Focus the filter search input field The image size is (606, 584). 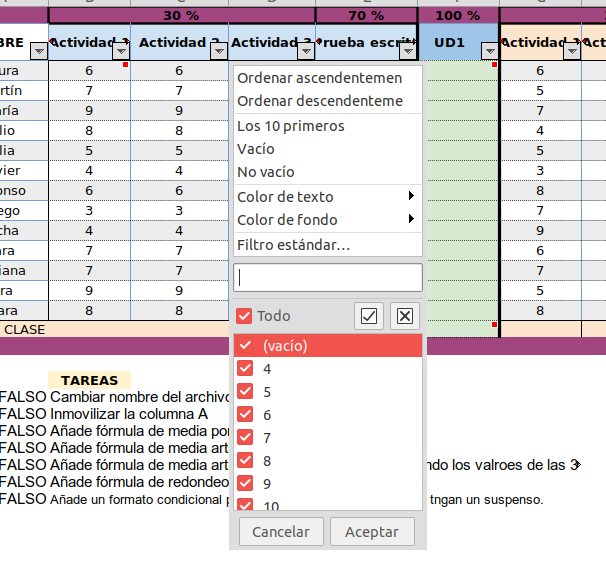point(328,278)
